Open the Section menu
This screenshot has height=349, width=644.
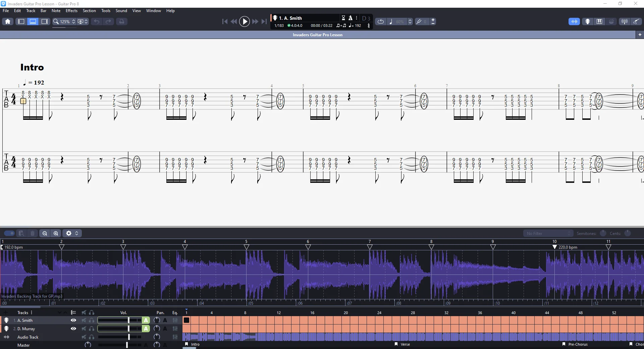tap(89, 11)
